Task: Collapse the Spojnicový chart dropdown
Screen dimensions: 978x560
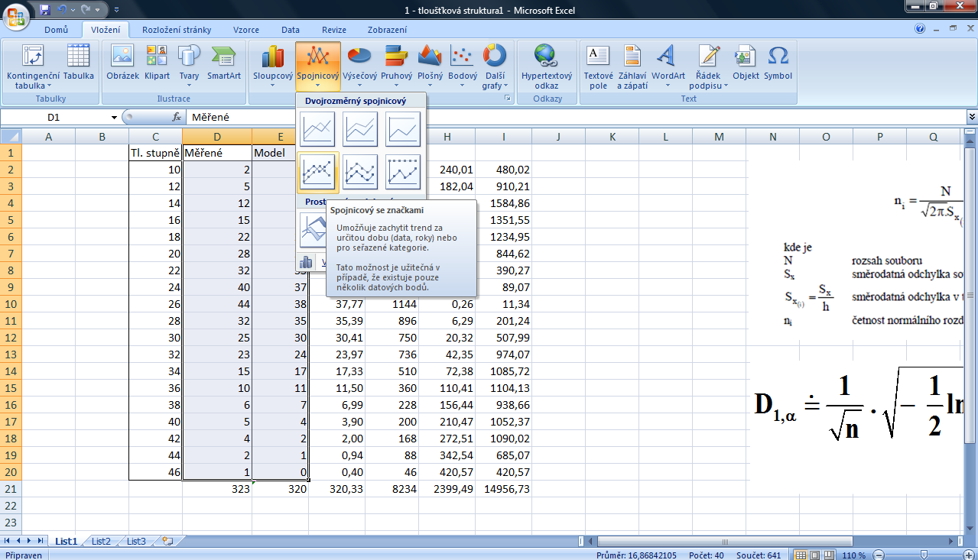Action: click(318, 67)
